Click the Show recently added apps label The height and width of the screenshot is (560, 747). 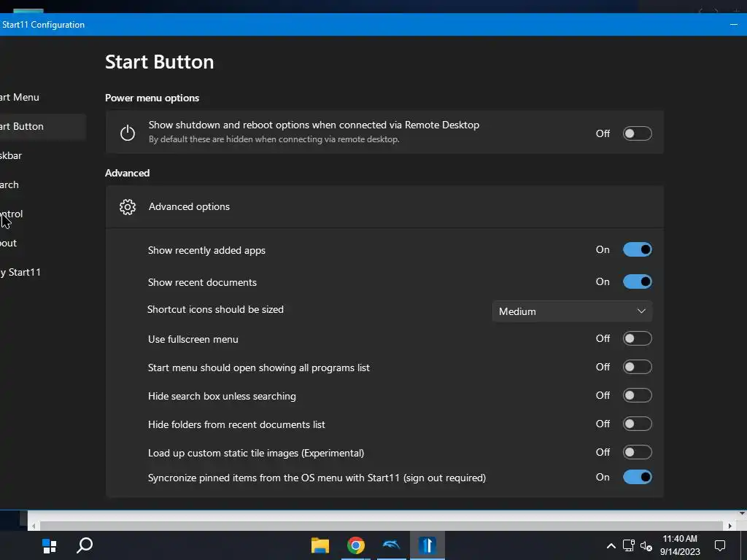pyautogui.click(x=206, y=250)
